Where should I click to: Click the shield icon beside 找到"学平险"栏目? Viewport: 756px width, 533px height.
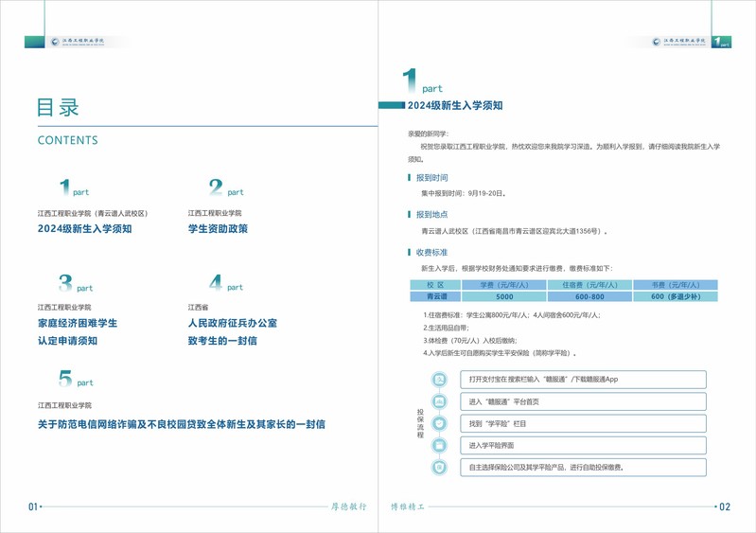click(x=440, y=424)
